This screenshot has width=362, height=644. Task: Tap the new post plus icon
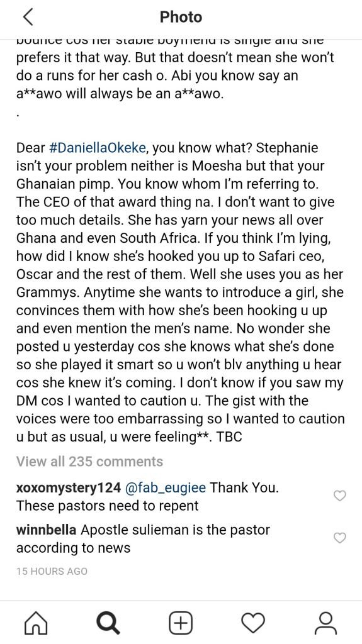[x=181, y=623]
